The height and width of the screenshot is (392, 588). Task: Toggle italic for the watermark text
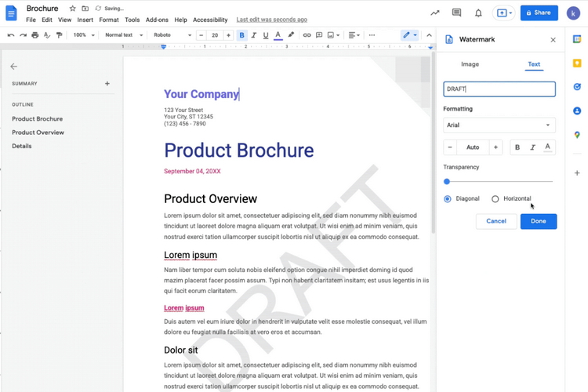[x=532, y=147]
